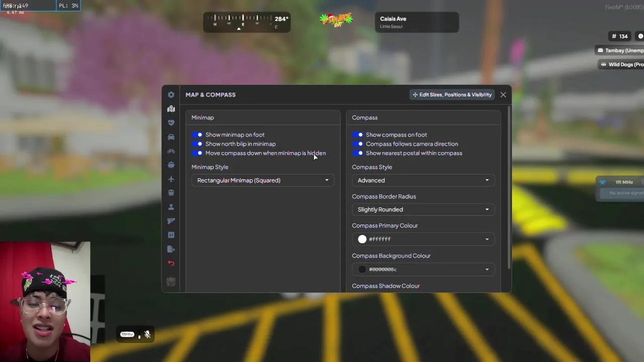Click the dark background colour swatch
This screenshot has height=362, width=644.
pos(362,269)
